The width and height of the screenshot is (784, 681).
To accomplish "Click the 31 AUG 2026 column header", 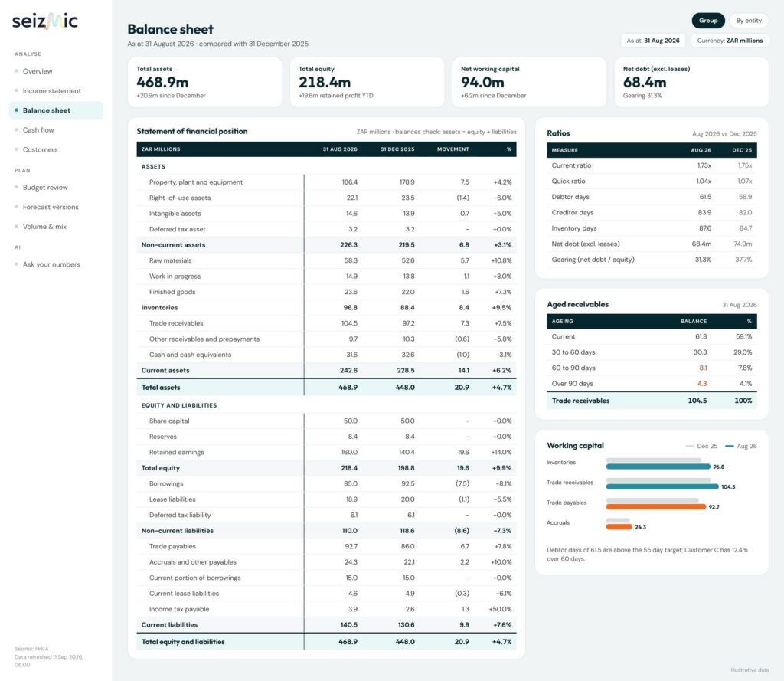I will pyautogui.click(x=340, y=149).
